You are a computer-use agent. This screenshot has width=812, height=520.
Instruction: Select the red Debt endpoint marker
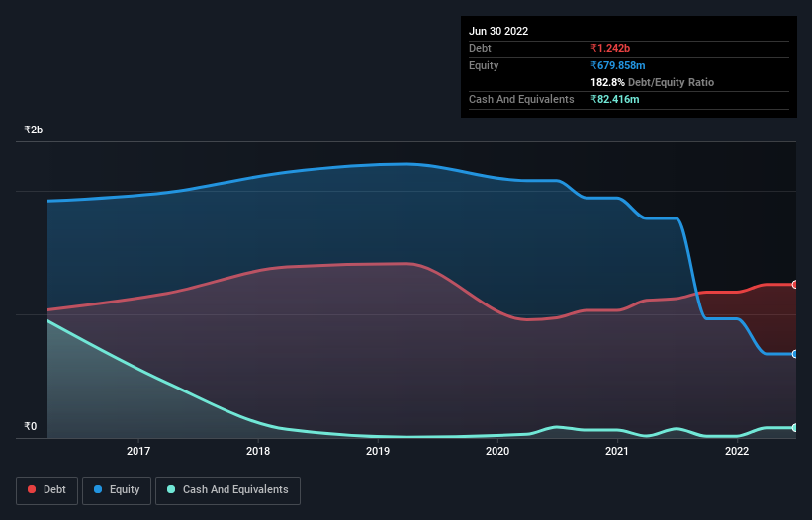point(795,285)
